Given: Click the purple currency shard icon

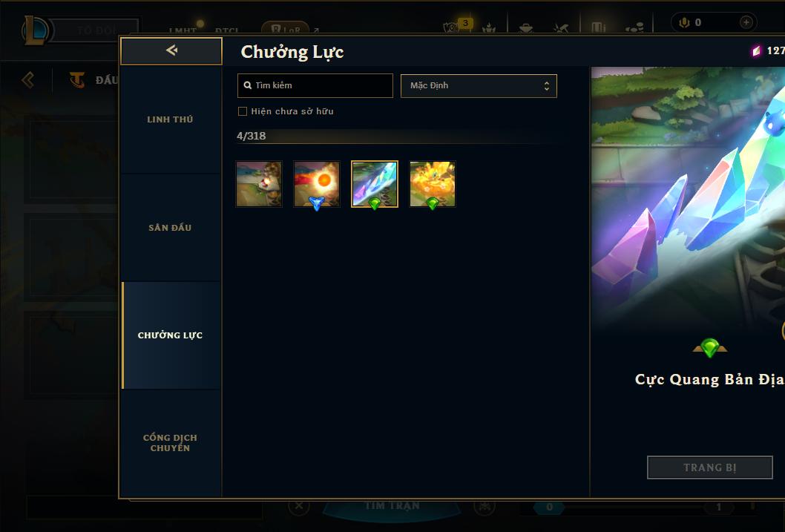Looking at the screenshot, I should pos(756,50).
